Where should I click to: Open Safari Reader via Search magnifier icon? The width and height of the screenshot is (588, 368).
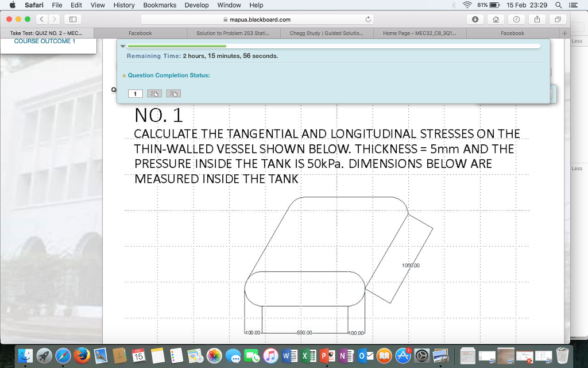tap(558, 5)
